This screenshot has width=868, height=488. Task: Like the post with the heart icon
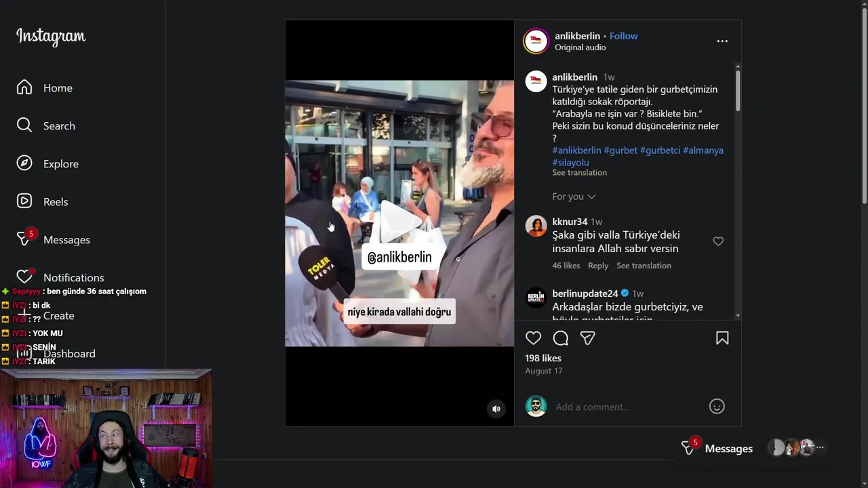click(534, 338)
